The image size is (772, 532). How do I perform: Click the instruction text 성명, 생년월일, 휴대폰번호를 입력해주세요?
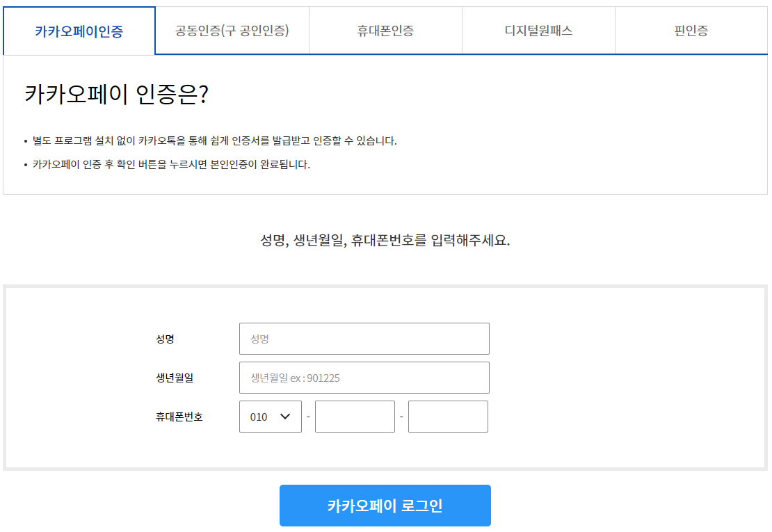click(x=385, y=240)
